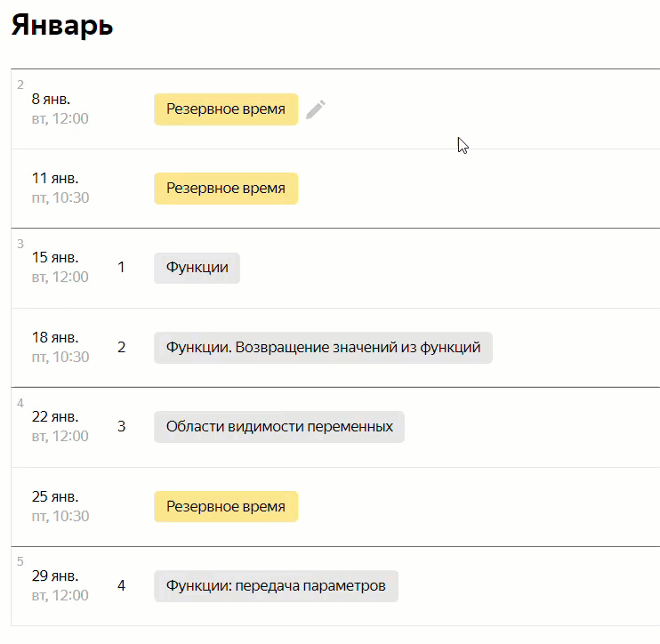Screen dimensions: 660x644
Task: Open the 25 янв. Резервное время tag
Action: coord(226,507)
